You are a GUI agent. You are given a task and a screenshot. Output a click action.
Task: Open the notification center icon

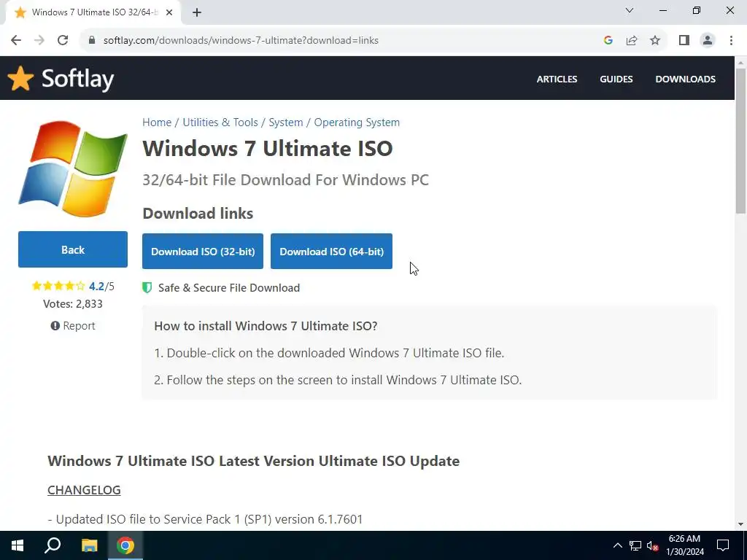click(x=723, y=545)
